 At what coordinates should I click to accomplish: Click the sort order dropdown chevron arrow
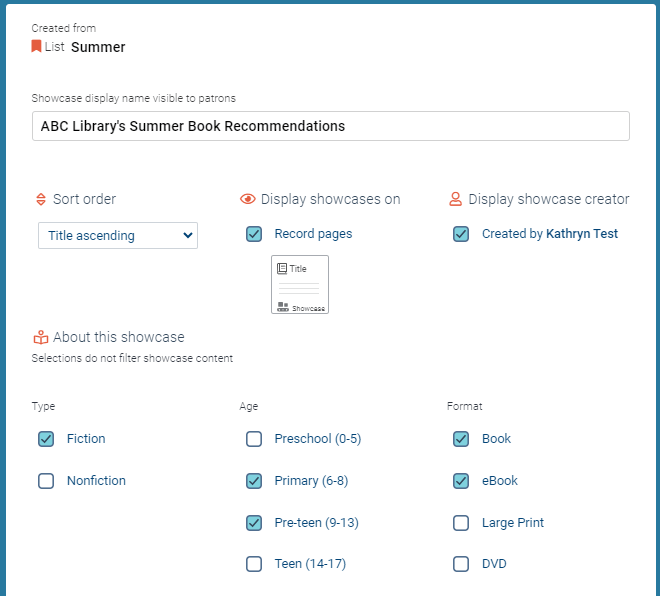coord(188,236)
